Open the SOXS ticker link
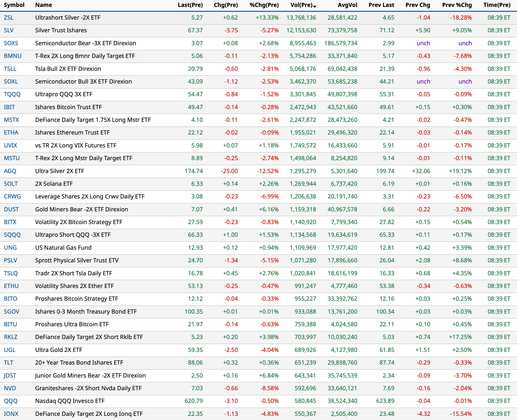517x420 pixels. [x=11, y=43]
